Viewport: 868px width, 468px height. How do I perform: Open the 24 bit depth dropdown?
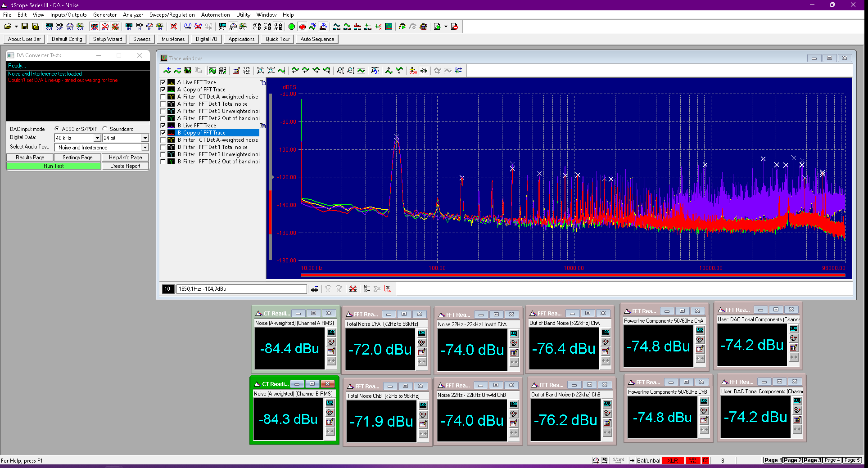click(x=145, y=138)
